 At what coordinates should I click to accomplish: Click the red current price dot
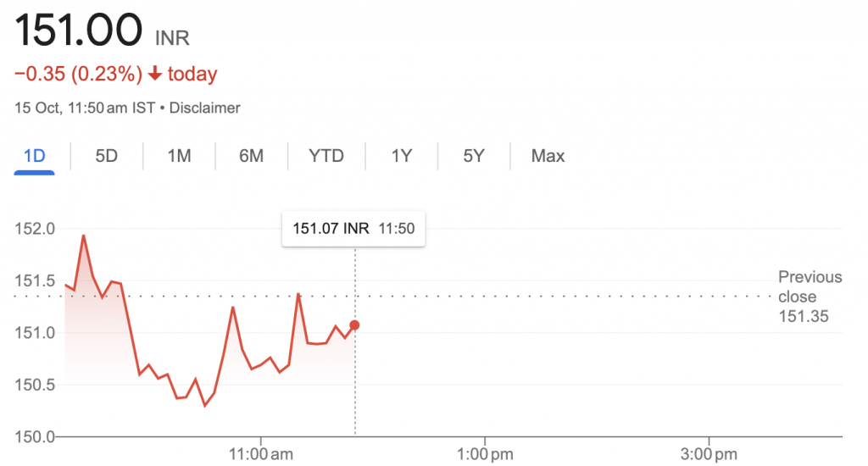point(354,325)
